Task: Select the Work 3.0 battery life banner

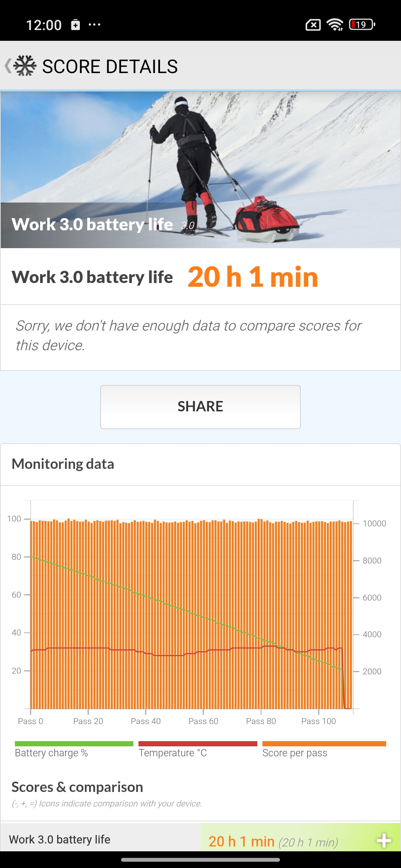Action: [200, 167]
